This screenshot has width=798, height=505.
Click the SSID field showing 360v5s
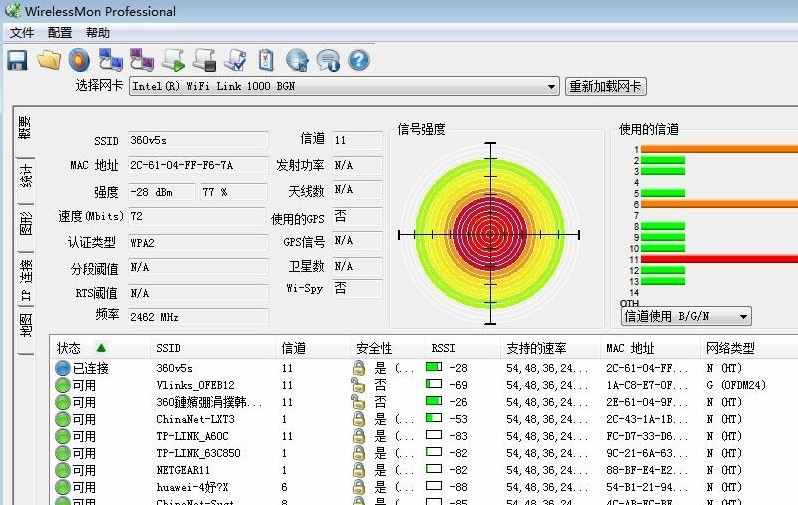(198, 140)
